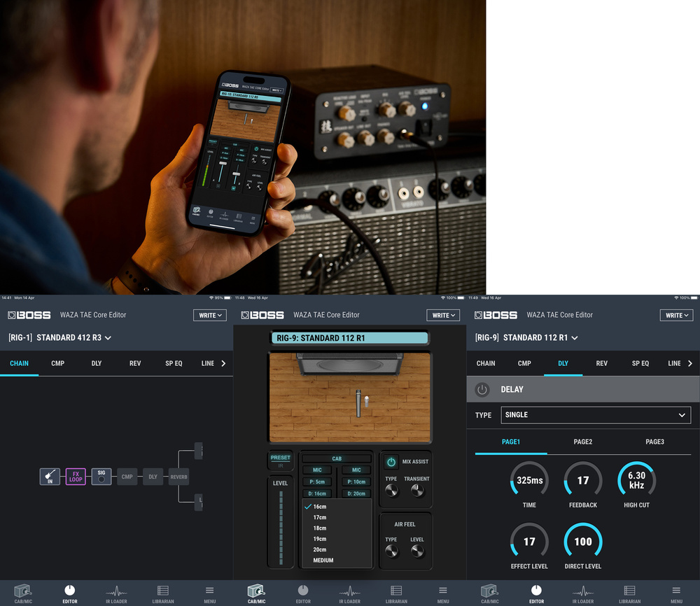Screen dimensions: 700x606
Task: Click the AIR FEEL TYPE knob
Action: pyautogui.click(x=391, y=551)
